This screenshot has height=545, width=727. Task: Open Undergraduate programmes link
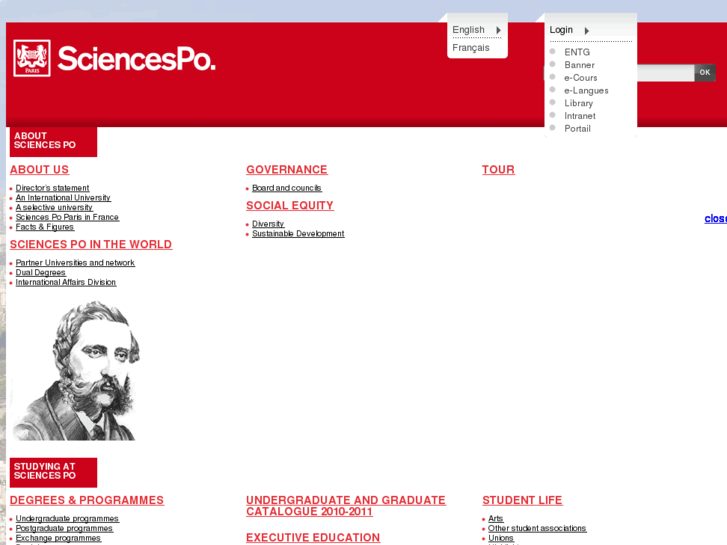pos(67,519)
